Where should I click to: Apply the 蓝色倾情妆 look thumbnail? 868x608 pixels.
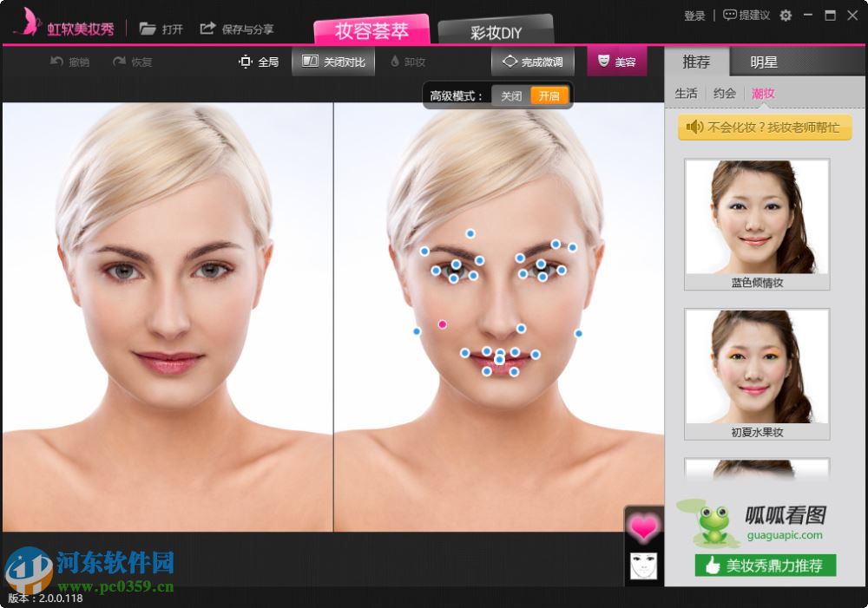(x=757, y=224)
